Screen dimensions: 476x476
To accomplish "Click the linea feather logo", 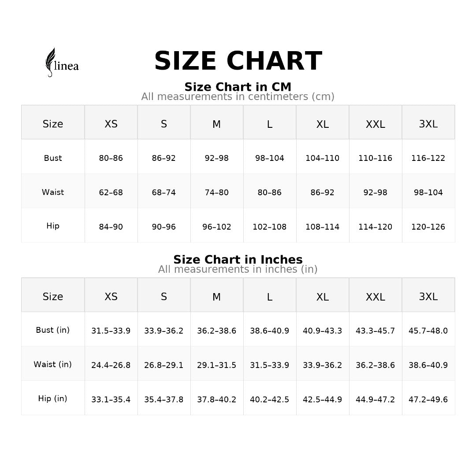I will pos(62,63).
